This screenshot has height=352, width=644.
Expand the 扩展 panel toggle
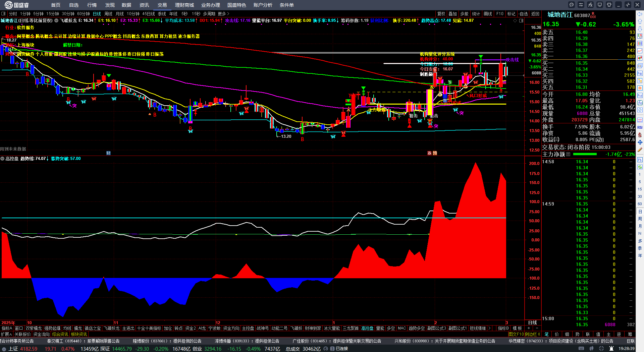(x=6, y=334)
